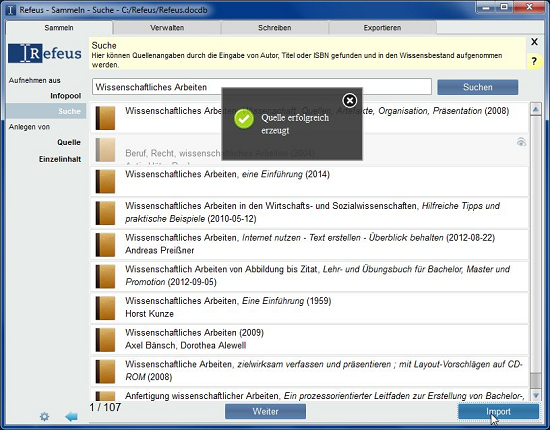The width and height of the screenshot is (550, 430).
Task: Click the results scrollbar down arrow
Action: click(536, 395)
